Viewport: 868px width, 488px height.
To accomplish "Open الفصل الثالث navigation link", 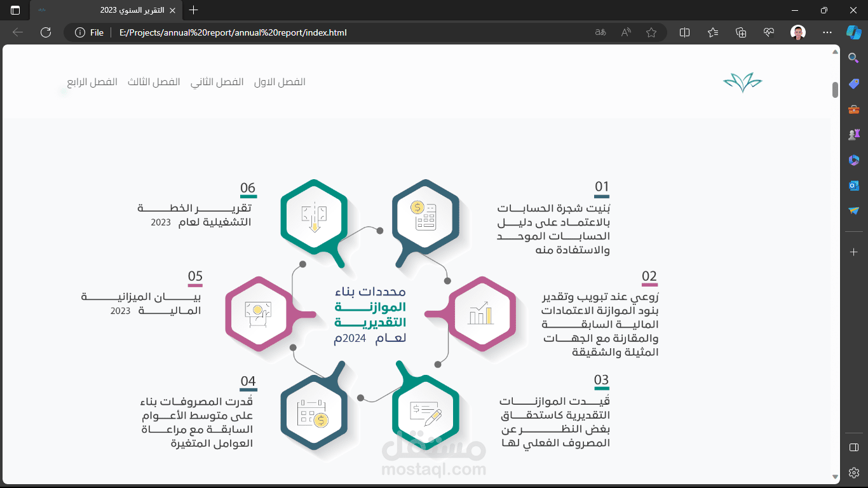I will 154,82.
